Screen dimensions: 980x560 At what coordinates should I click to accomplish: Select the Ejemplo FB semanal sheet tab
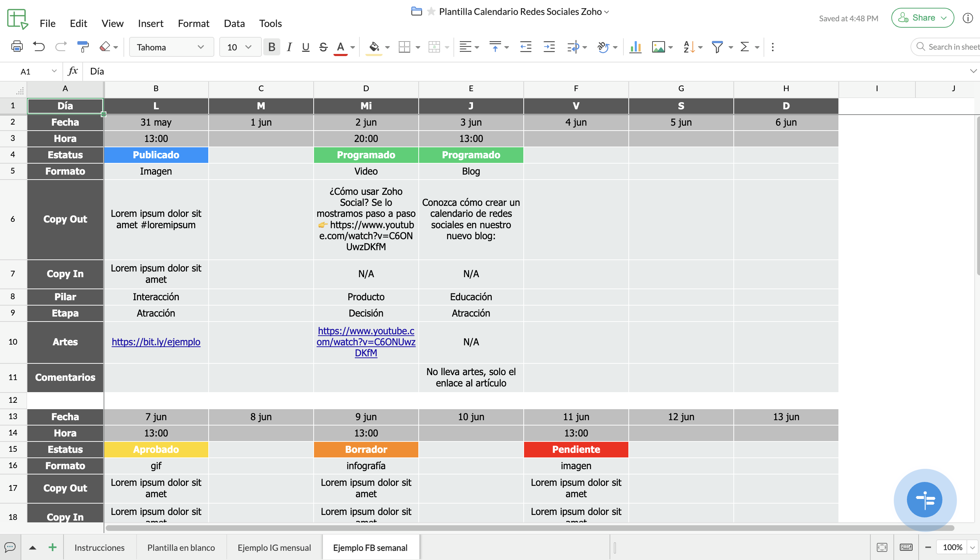[x=370, y=547]
